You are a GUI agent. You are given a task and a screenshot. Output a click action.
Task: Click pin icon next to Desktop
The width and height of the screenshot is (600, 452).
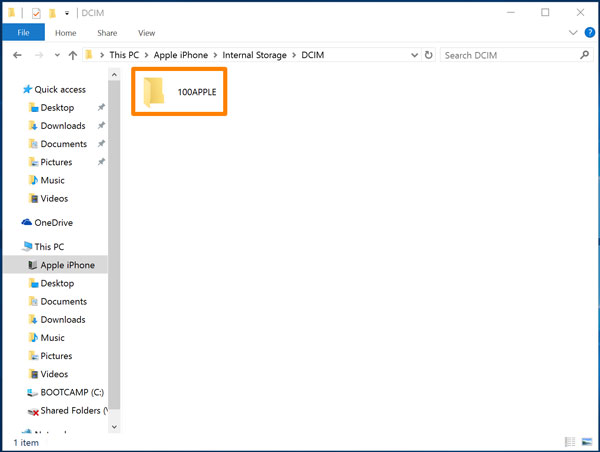click(x=101, y=108)
